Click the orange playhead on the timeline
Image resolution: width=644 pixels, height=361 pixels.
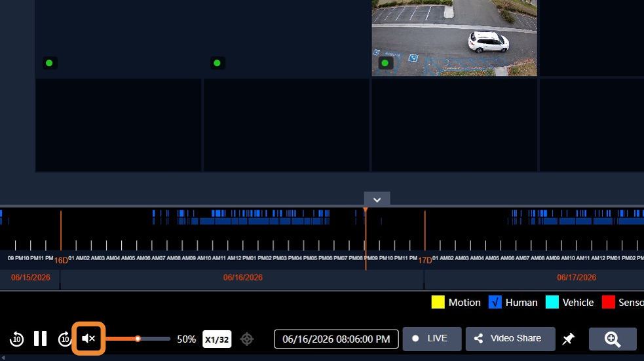[x=365, y=238]
